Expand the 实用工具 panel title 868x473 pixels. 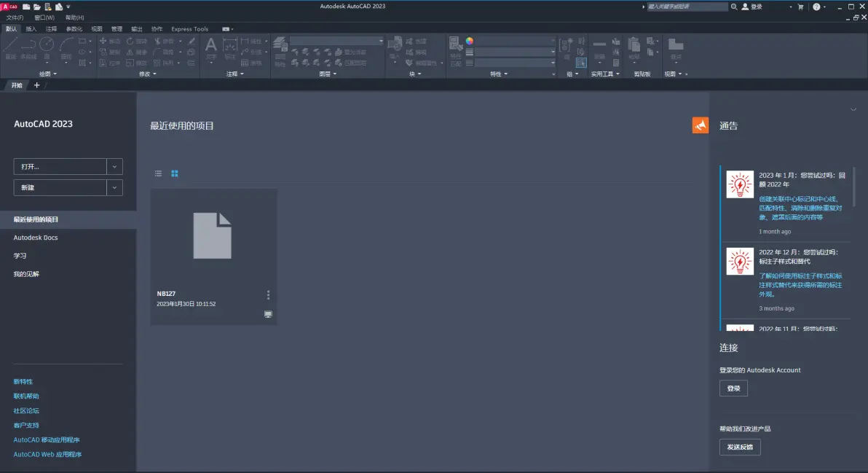pos(605,74)
